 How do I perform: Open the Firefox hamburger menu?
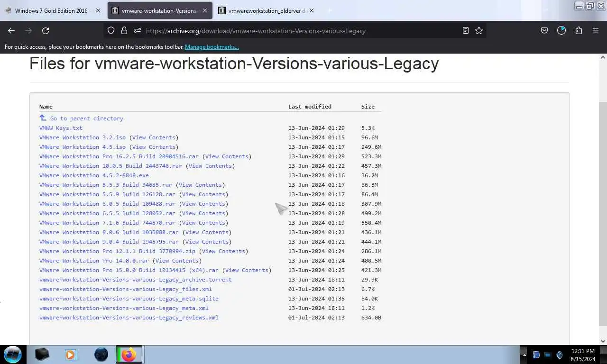point(596,31)
